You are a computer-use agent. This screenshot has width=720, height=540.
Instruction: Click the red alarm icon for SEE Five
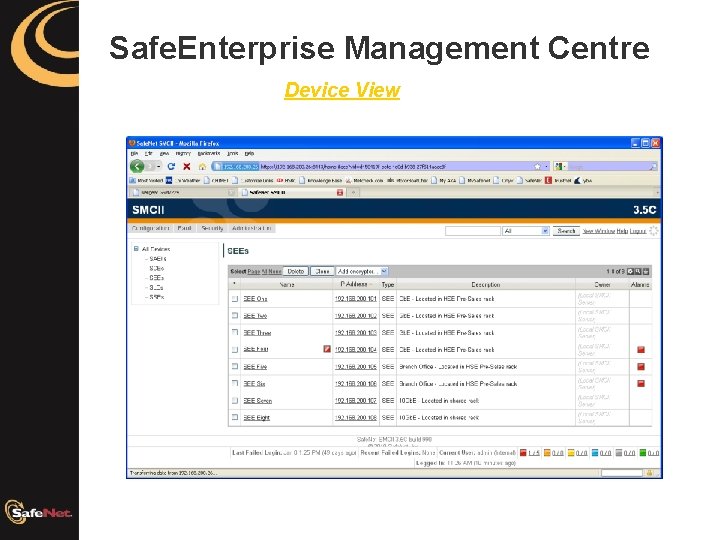click(641, 366)
